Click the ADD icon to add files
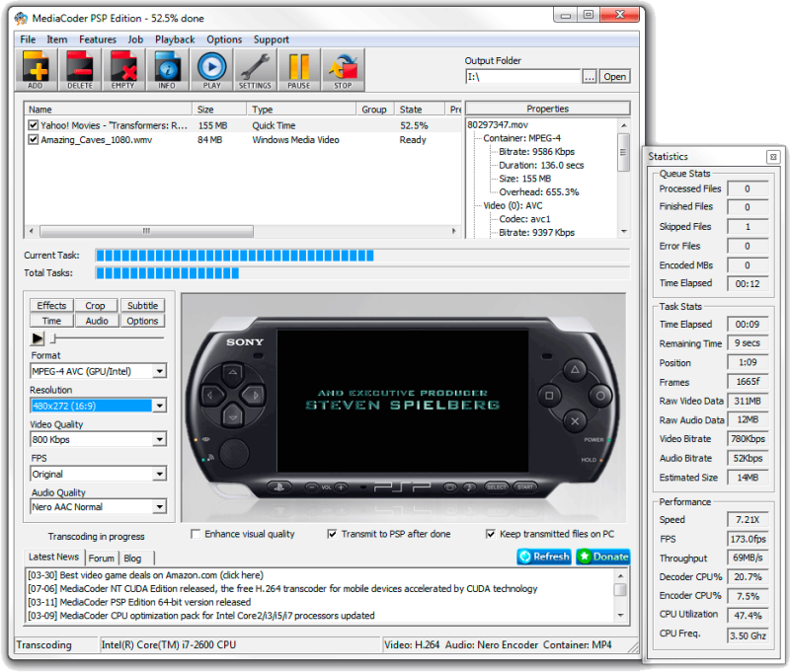The image size is (790, 672). pos(35,69)
